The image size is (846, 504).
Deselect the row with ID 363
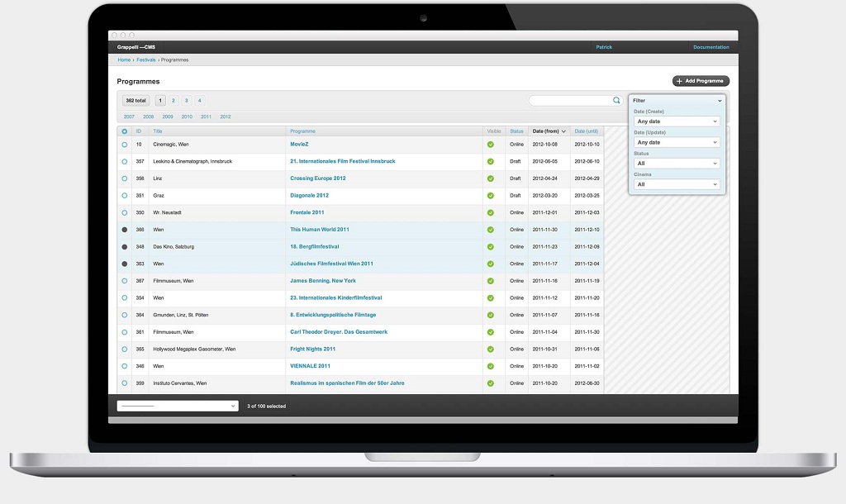coord(125,264)
